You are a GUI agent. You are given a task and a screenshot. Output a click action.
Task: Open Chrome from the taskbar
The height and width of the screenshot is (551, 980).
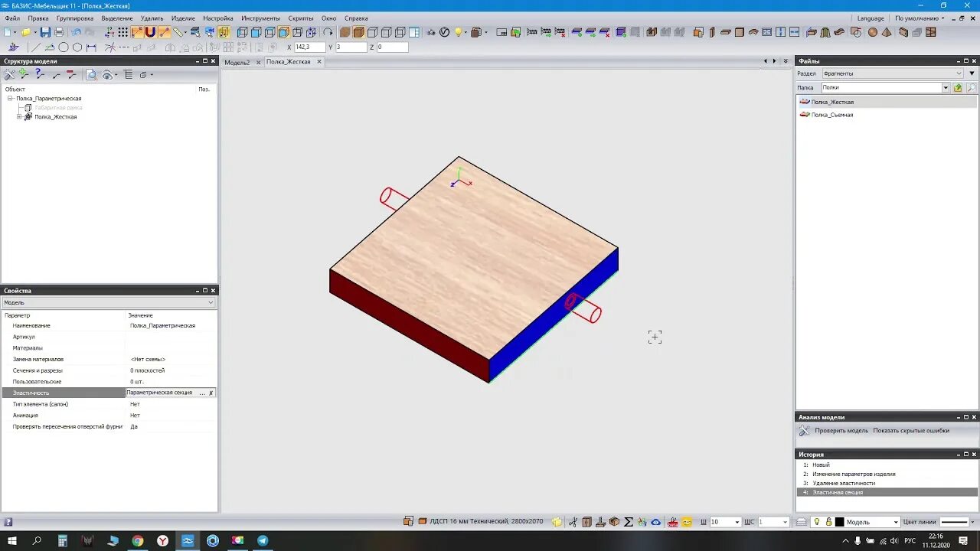click(x=137, y=540)
